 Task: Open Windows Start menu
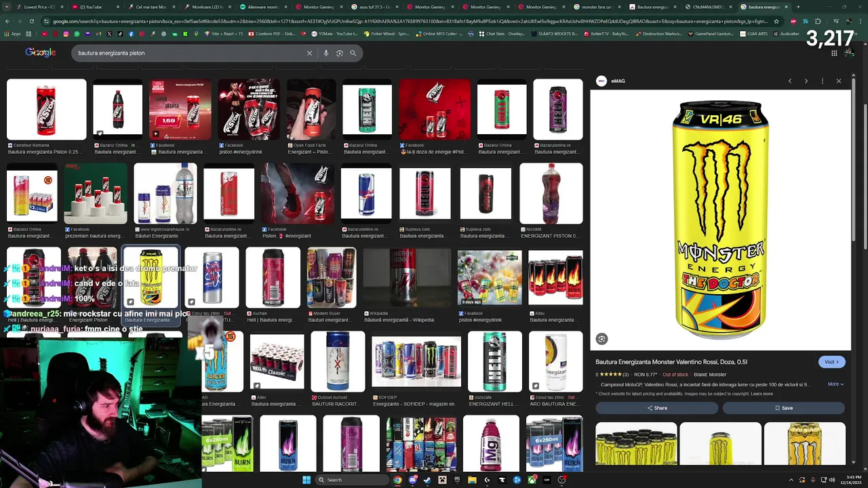(x=307, y=480)
